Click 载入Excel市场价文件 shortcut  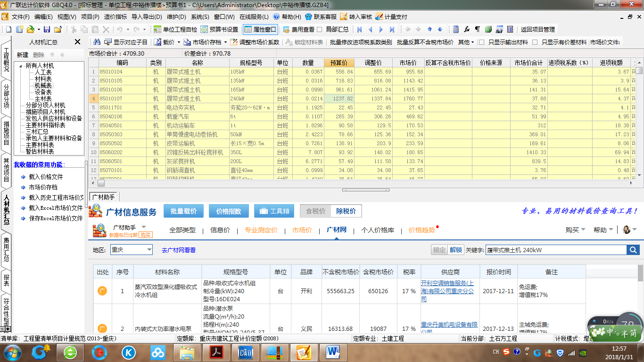56,208
